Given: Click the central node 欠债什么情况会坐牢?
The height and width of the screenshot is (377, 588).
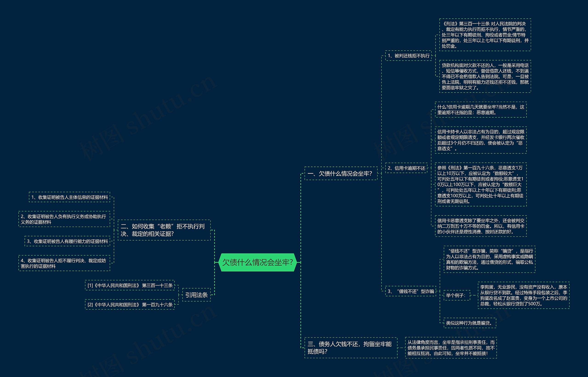Looking at the screenshot, I should pos(257,262).
